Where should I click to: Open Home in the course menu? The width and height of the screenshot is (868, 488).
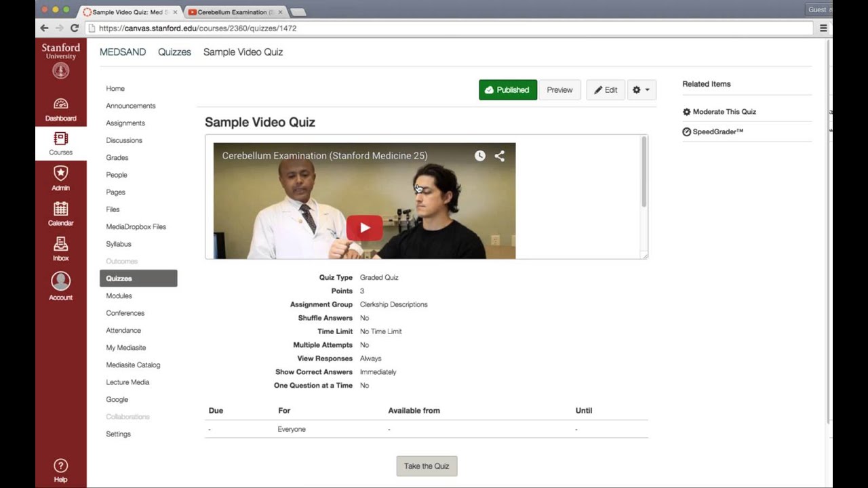click(115, 89)
